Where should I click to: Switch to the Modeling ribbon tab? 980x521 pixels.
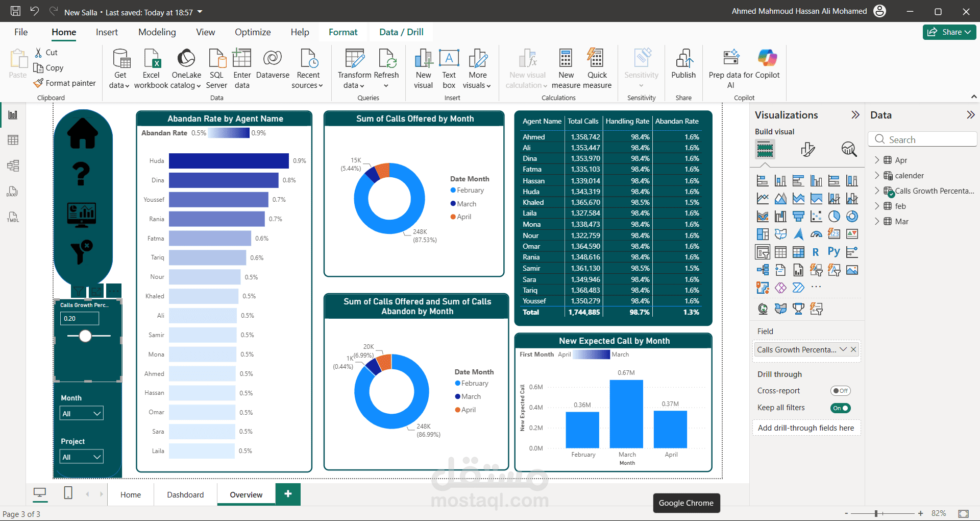point(157,32)
